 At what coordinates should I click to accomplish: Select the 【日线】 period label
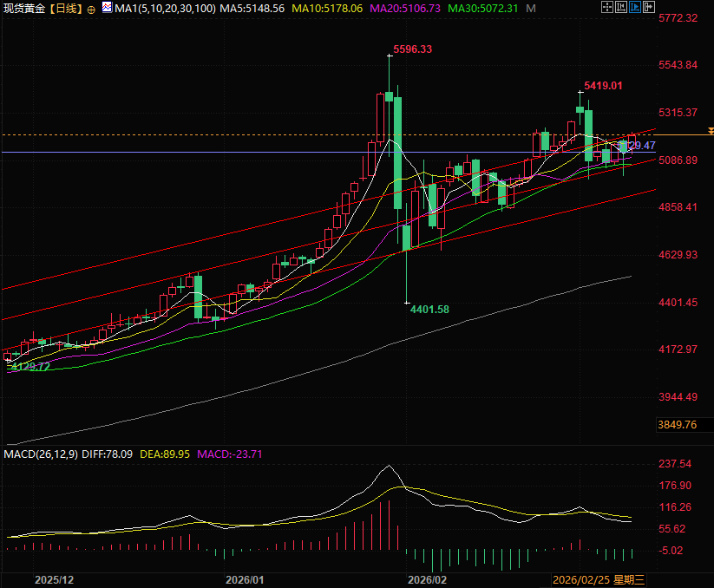coord(66,9)
